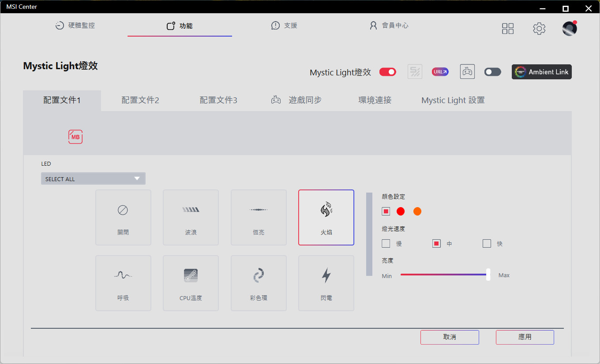This screenshot has height=364, width=600.
Task: Check the 慢 slow speed checkbox
Action: click(x=386, y=244)
